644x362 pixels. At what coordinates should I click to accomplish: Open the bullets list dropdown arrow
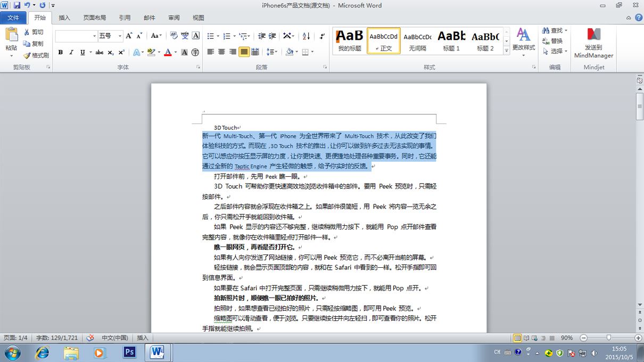[218, 36]
